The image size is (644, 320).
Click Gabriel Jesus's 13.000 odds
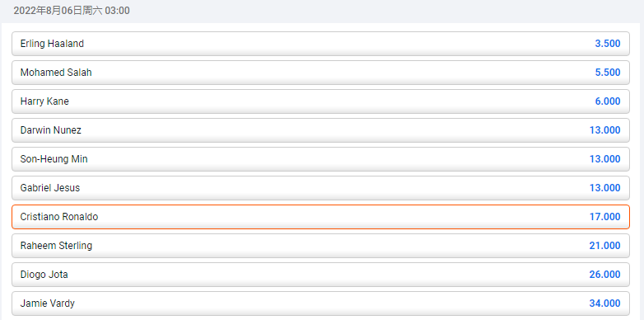pos(605,188)
